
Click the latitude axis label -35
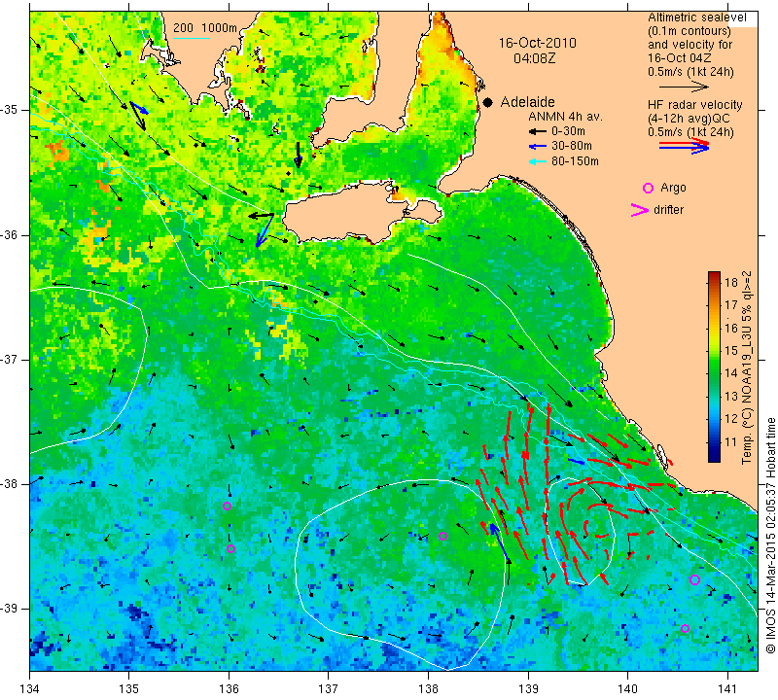click(11, 110)
